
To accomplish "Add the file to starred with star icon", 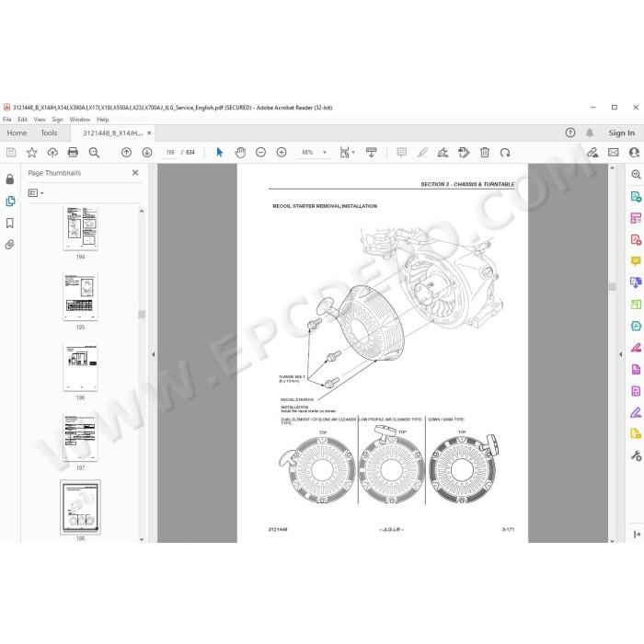I will [x=31, y=153].
